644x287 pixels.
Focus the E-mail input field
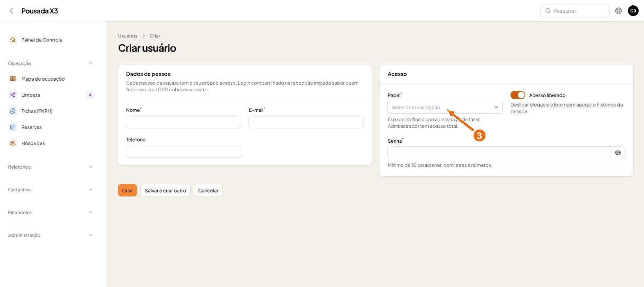306,122
